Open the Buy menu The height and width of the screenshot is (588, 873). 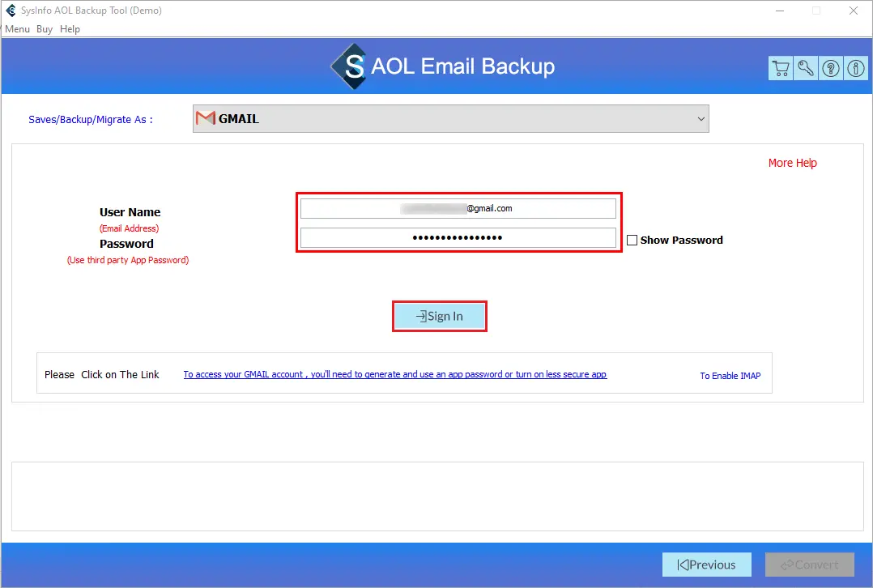(x=45, y=29)
